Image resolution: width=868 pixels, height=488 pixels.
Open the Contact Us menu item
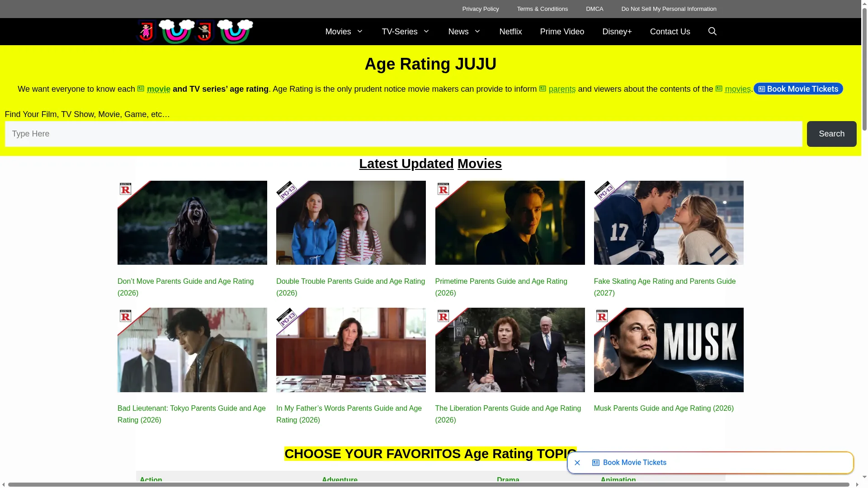[670, 32]
